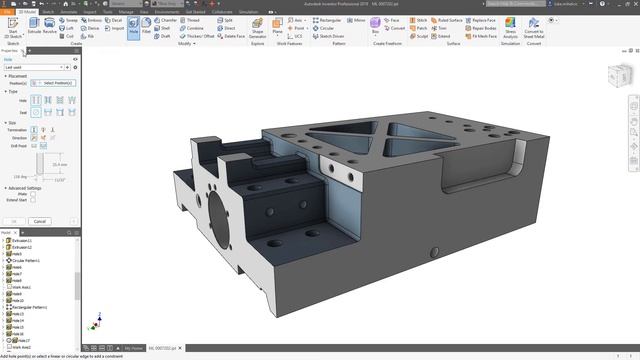This screenshot has width=640, height=360.
Task: Select the tapped Hole type
Action: coord(60,100)
